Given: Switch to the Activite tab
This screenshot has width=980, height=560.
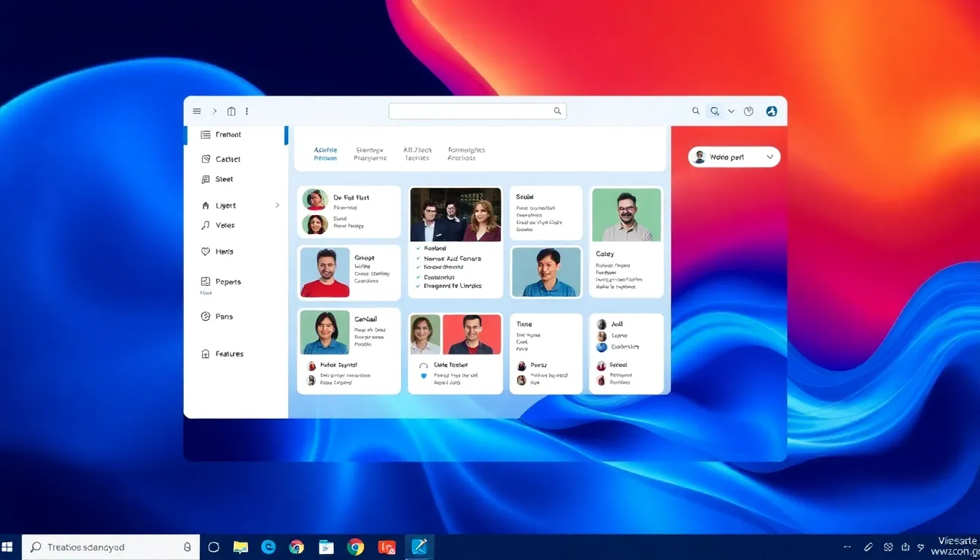Looking at the screenshot, I should pos(325,154).
